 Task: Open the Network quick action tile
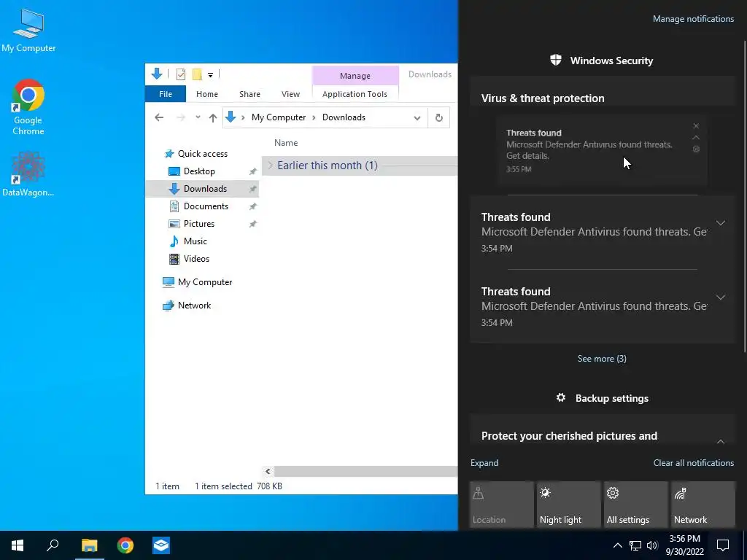[x=703, y=505]
